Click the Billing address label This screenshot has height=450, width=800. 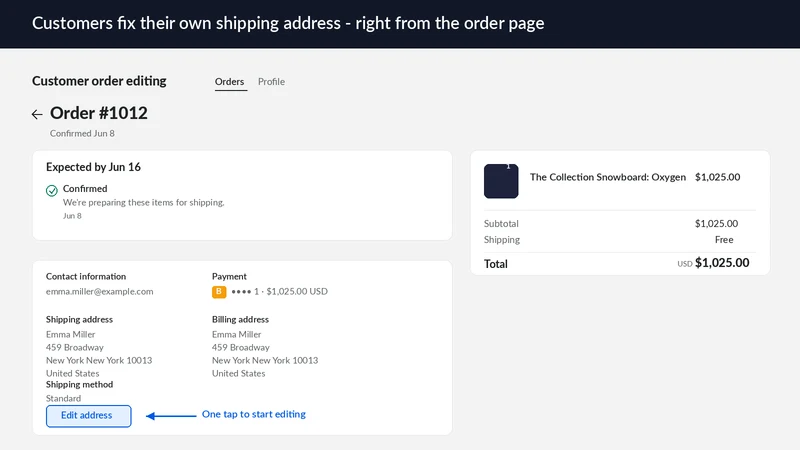pyautogui.click(x=240, y=319)
